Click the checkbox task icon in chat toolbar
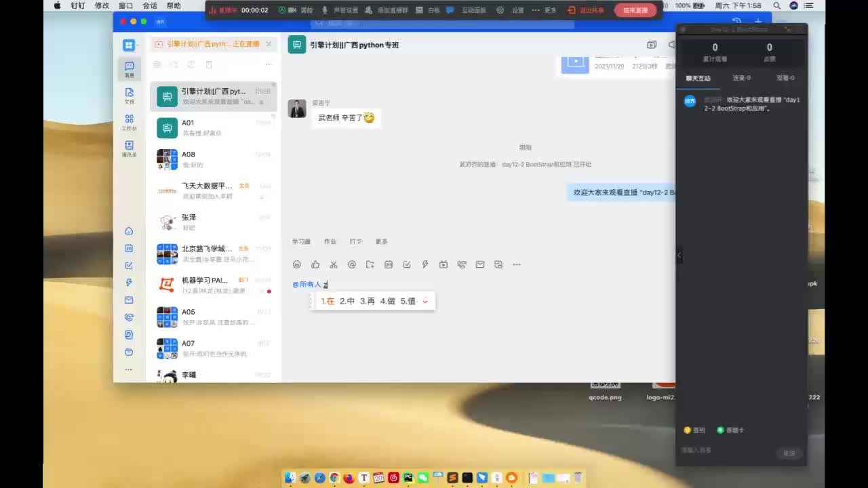Image resolution: width=868 pixels, height=488 pixels. coord(407,264)
